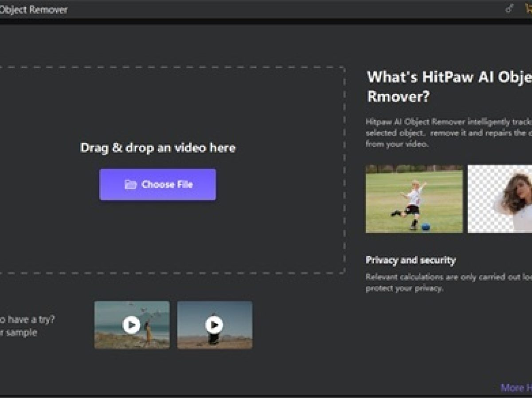Click the soccer kid preview image
The width and height of the screenshot is (532, 399).
click(x=414, y=199)
